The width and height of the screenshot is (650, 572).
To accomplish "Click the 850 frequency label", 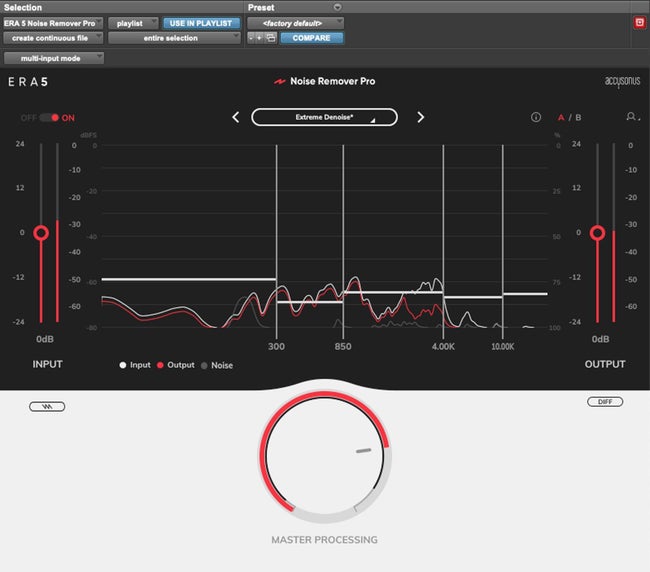I will (343, 347).
